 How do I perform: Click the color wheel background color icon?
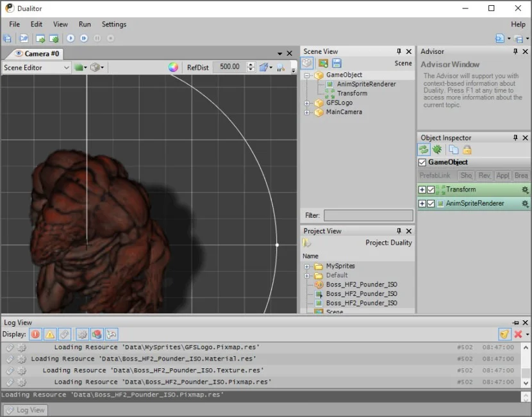point(172,67)
